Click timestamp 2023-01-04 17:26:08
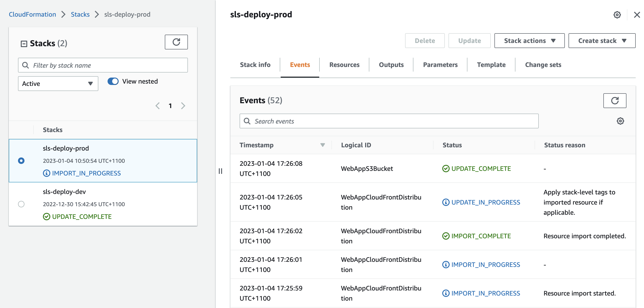Screen dimensions: 644x308 (x=271, y=169)
